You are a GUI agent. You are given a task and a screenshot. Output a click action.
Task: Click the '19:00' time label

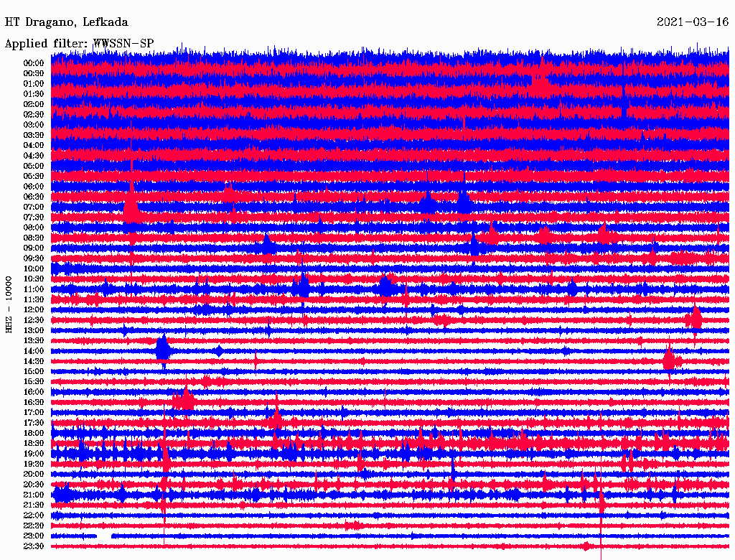(34, 454)
